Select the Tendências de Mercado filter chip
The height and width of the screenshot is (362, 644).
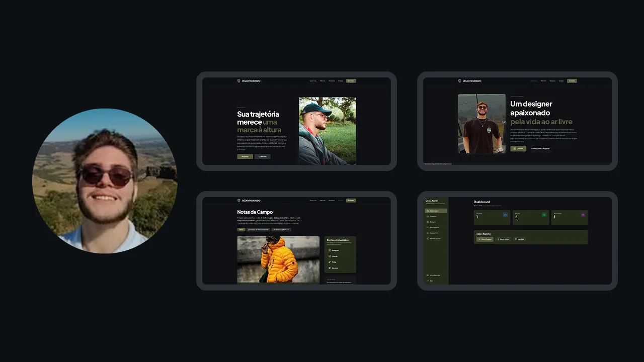click(x=281, y=229)
